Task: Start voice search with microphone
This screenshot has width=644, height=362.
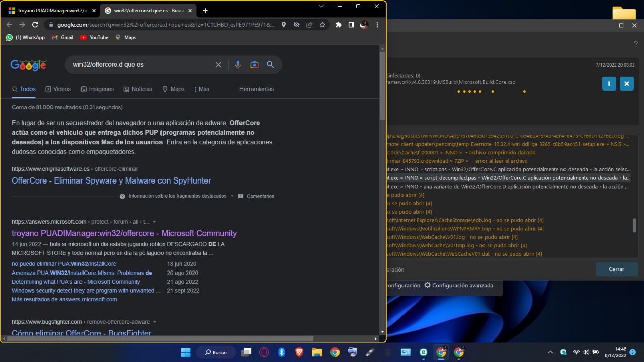Action: point(238,64)
